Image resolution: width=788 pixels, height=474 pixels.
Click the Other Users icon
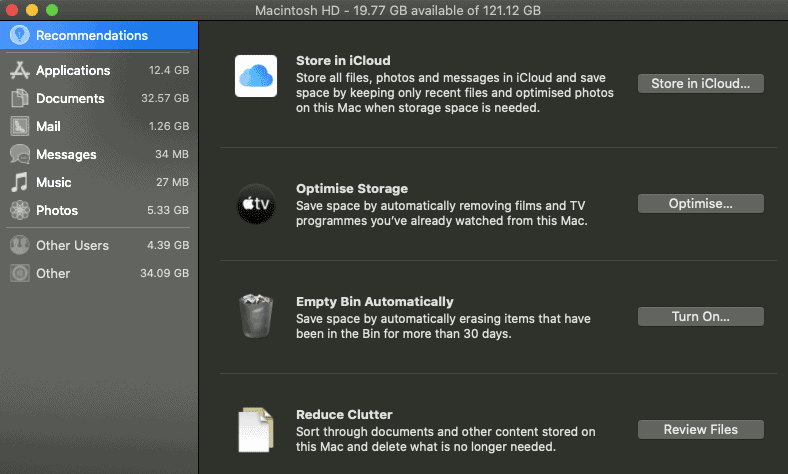[x=20, y=245]
